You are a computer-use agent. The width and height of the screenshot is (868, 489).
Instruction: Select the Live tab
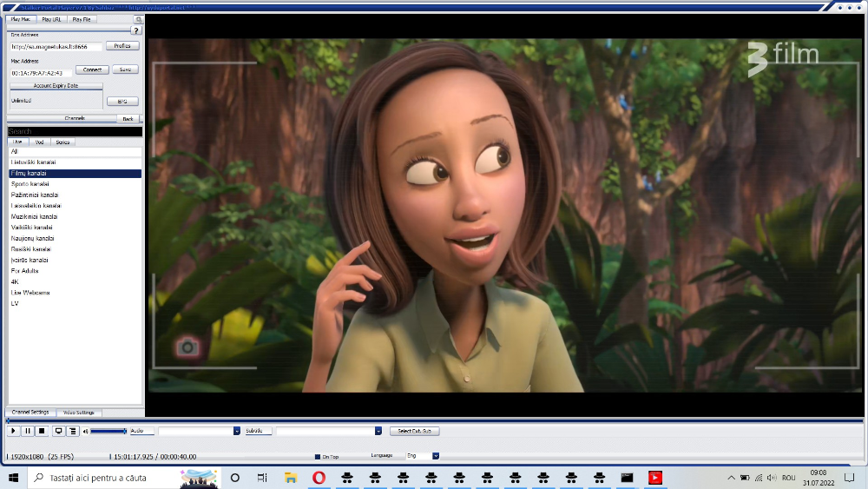[x=17, y=142]
